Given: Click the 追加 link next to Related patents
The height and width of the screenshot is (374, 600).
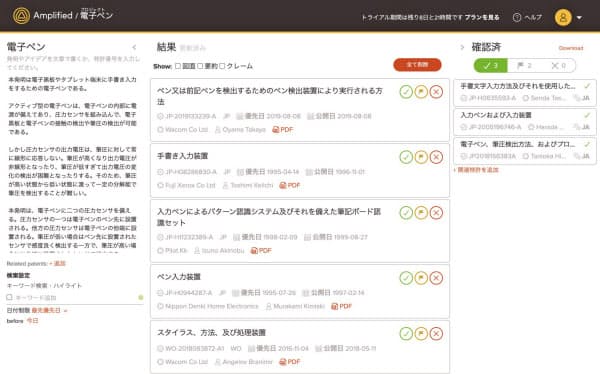Looking at the screenshot, I should click(57, 264).
